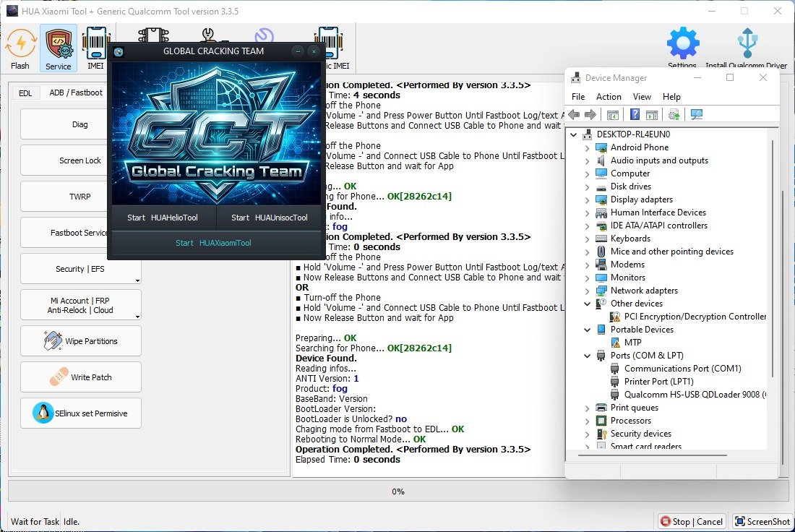Screen dimensions: 795x532
Task: Click the Device Manager horizontal scrollbar
Action: (653, 455)
